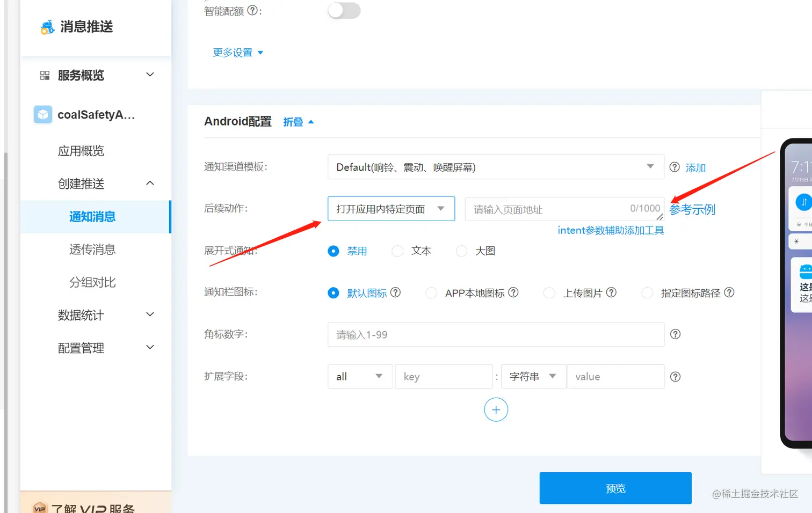Click 消息推送 title text

86,27
